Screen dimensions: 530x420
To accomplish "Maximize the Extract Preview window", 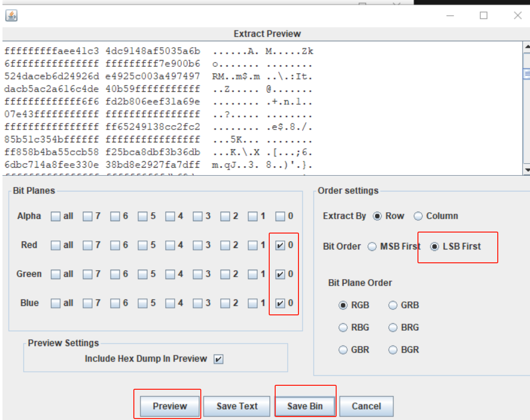I will 484,15.
